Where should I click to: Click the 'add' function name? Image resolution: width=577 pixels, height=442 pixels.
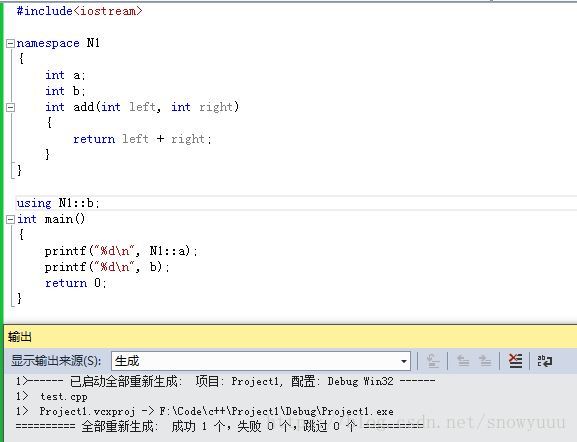click(x=84, y=107)
